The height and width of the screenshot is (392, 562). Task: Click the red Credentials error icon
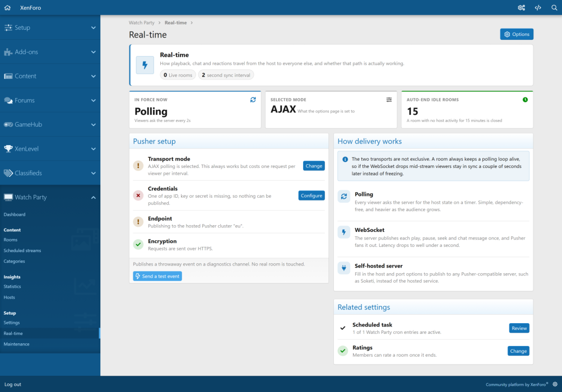pos(138,195)
